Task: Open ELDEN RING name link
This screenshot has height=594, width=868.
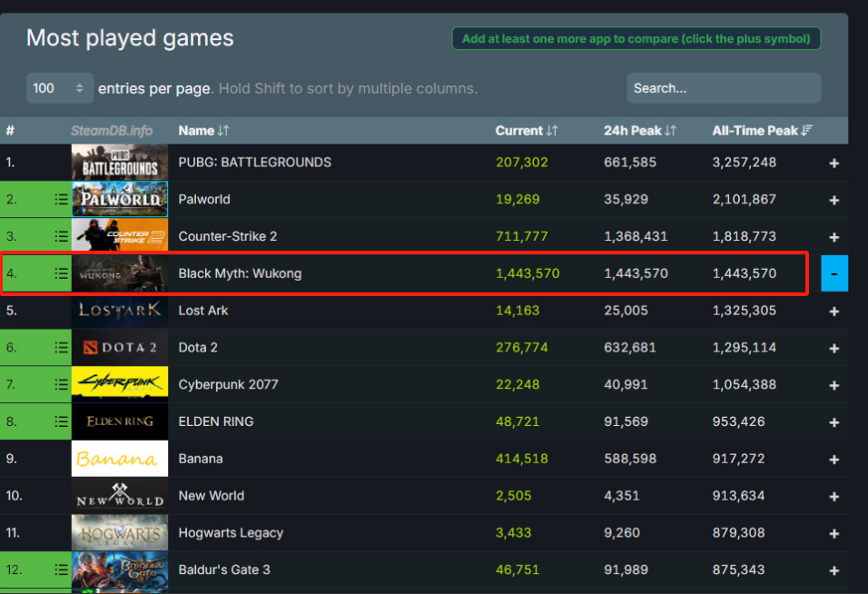Action: pyautogui.click(x=216, y=421)
